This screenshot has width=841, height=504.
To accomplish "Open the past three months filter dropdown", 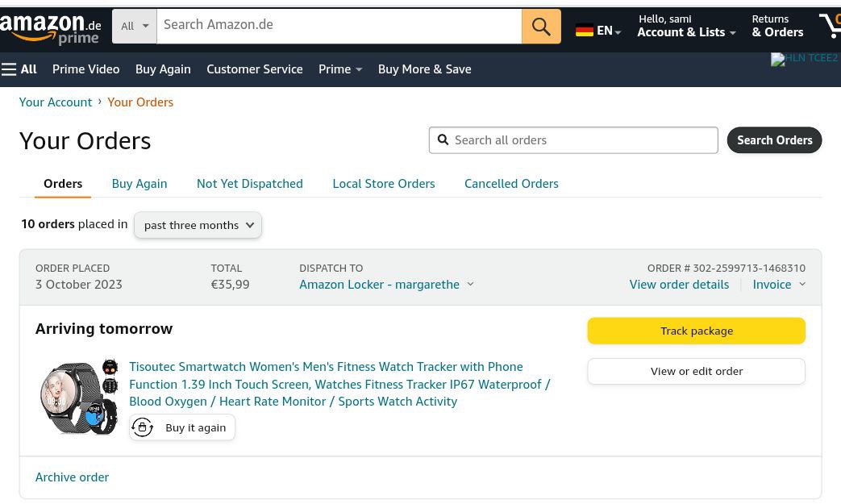I will pos(198,225).
